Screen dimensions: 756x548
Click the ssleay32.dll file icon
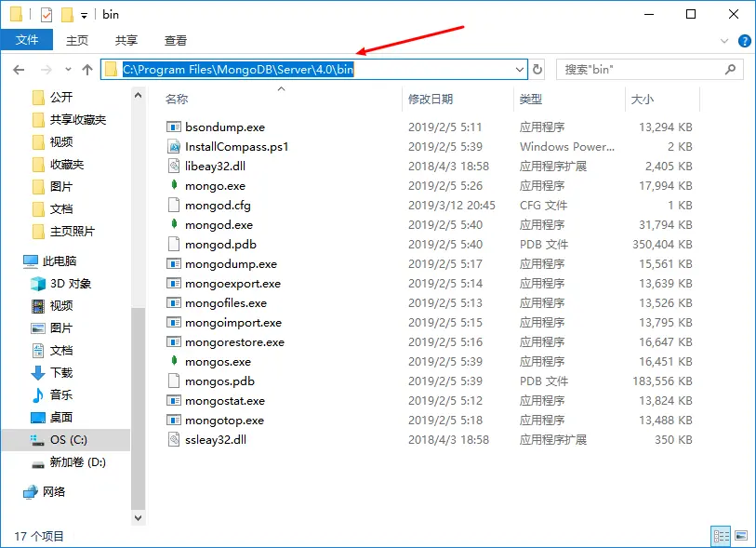point(174,439)
